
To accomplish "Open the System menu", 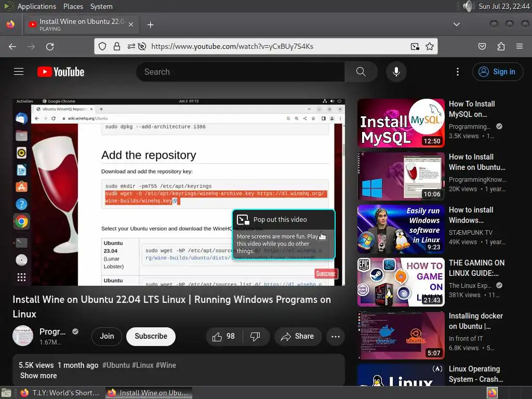I will point(101,6).
